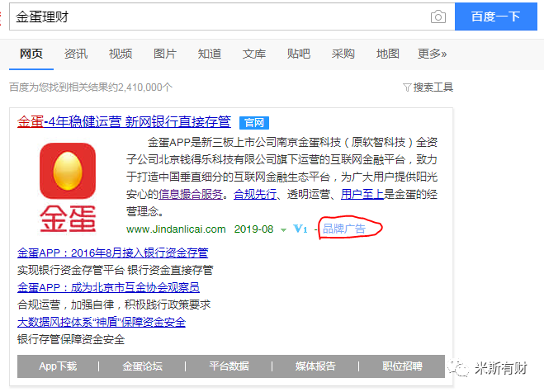Click the funnel icon beside 搜索工具
The width and height of the screenshot is (544, 392).
pyautogui.click(x=407, y=87)
